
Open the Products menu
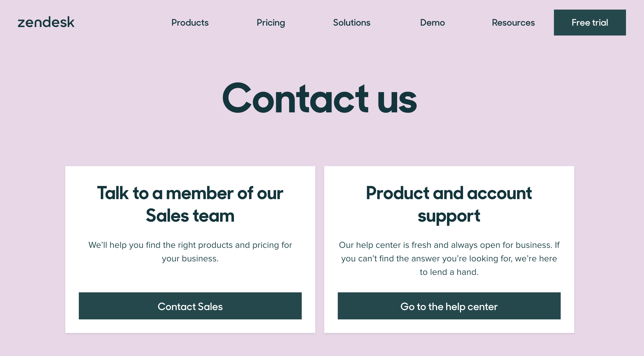(x=190, y=23)
